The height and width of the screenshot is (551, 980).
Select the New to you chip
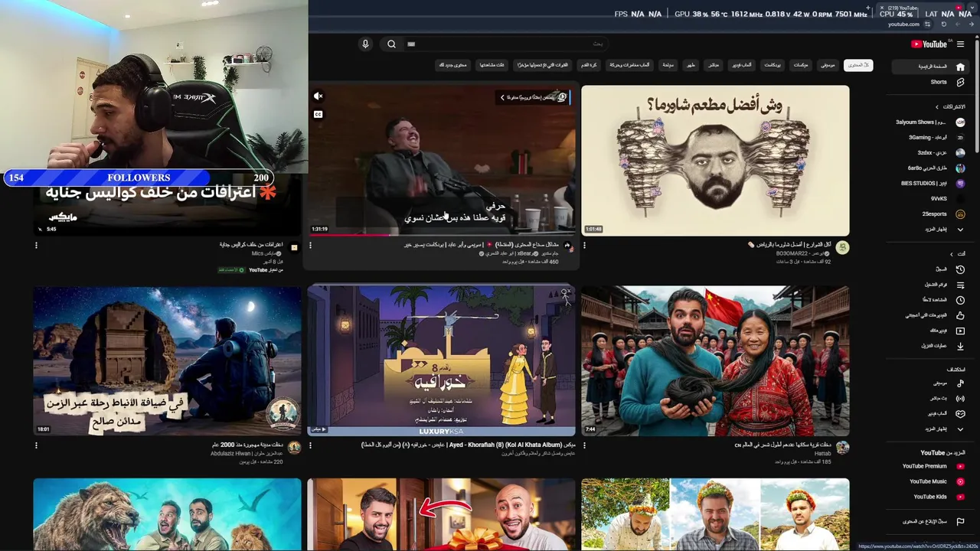coord(452,65)
